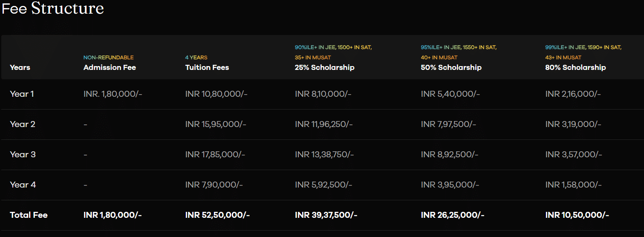This screenshot has width=644, height=237.
Task: Click the Year 1 row label
Action: [22, 94]
